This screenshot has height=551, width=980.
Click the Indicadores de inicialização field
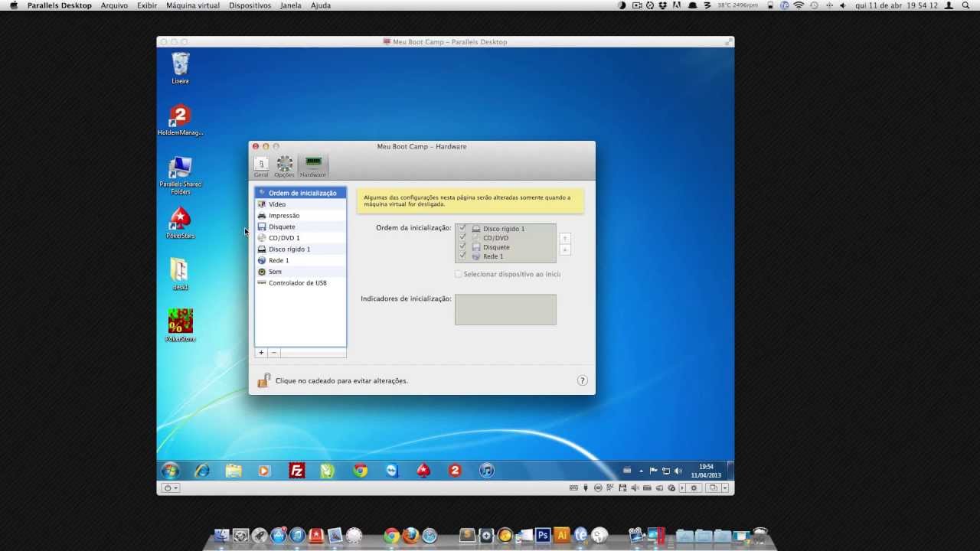tap(505, 310)
